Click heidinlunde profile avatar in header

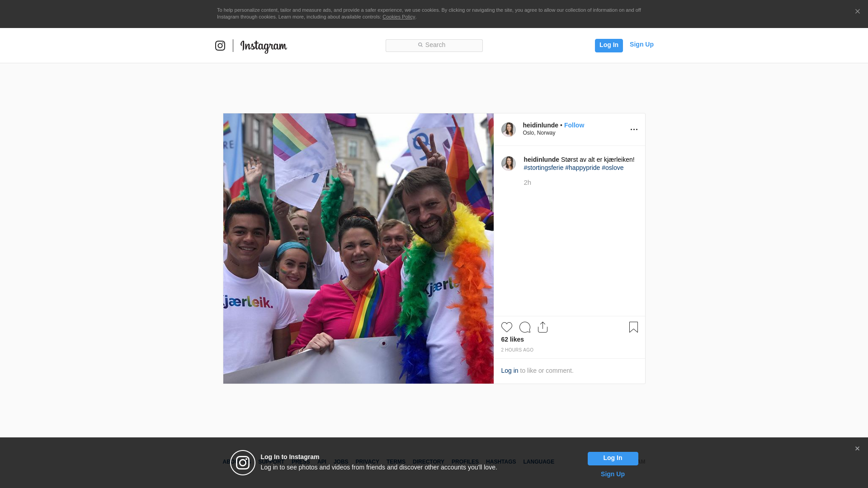pyautogui.click(x=508, y=130)
